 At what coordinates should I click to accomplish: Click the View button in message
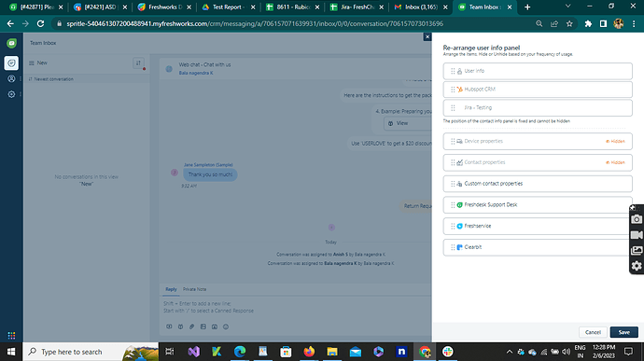coord(408,123)
